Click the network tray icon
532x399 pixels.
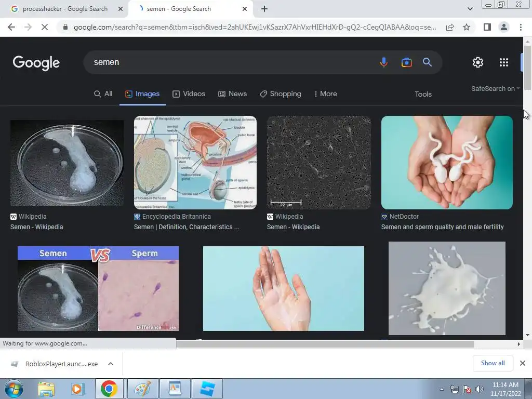(x=454, y=389)
